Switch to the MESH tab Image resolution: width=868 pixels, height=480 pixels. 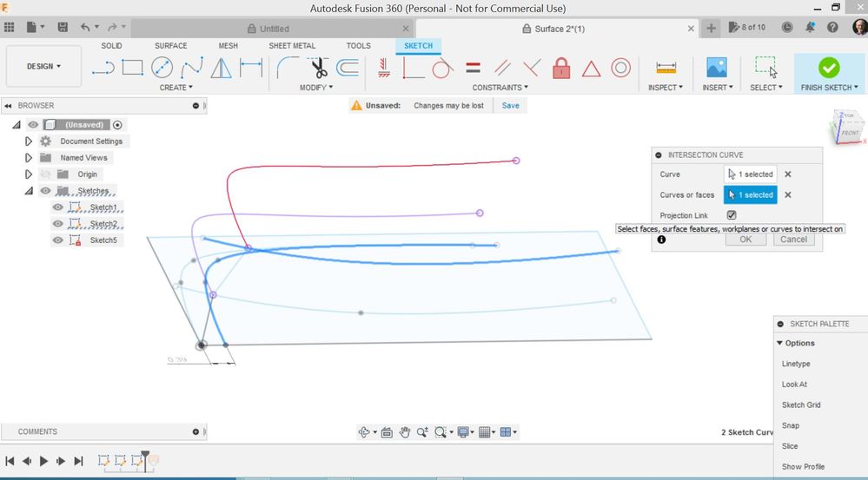point(228,46)
